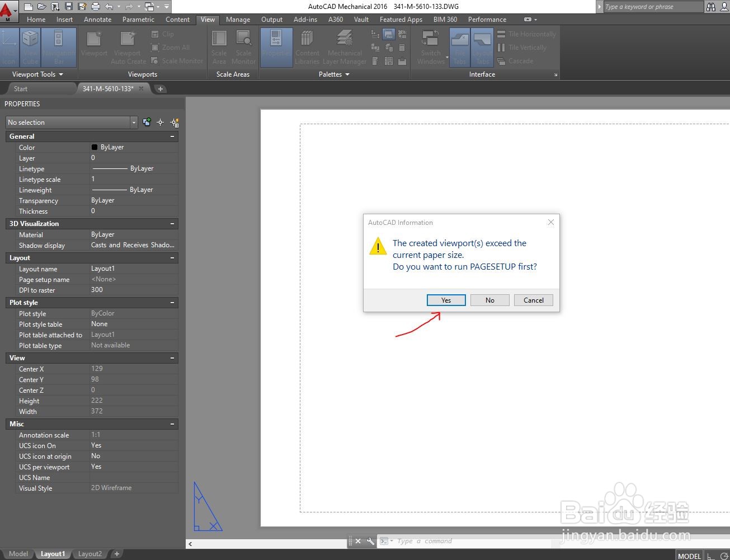Switch to the Model layout tab

click(x=18, y=554)
